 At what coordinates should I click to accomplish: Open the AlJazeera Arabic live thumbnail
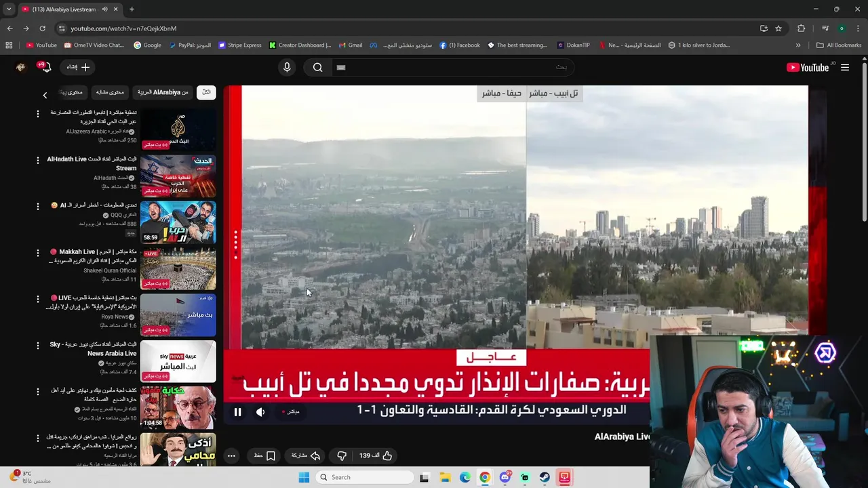(x=178, y=129)
